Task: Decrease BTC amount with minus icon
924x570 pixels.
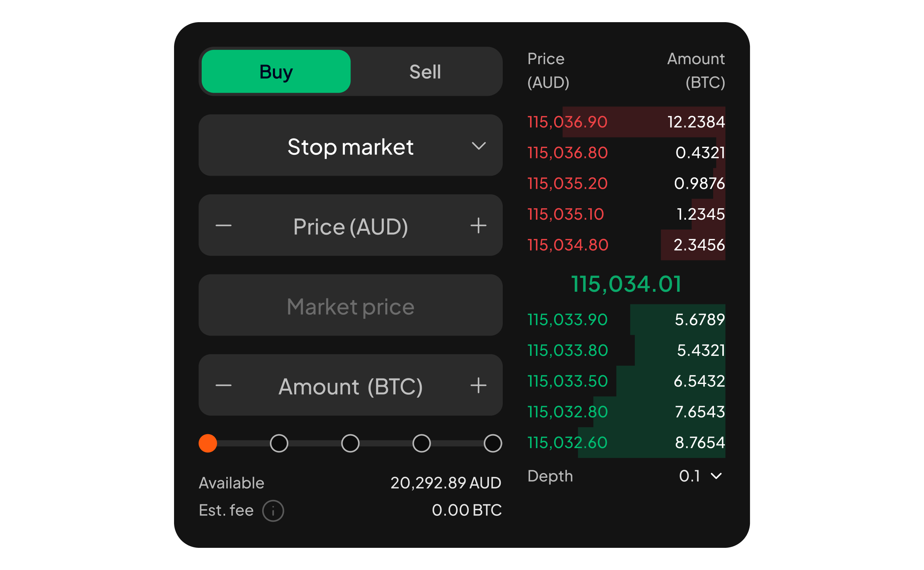Action: tap(223, 385)
